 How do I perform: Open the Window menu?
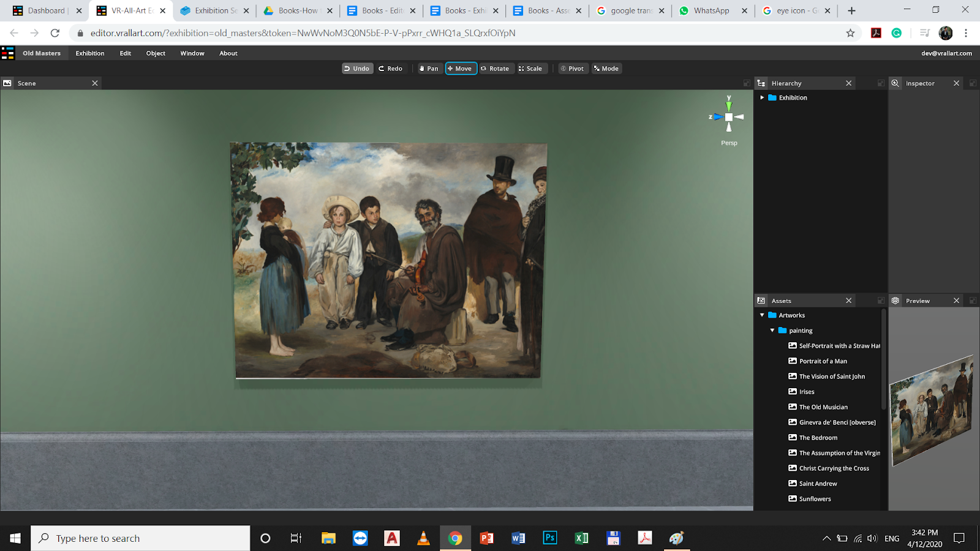click(x=192, y=53)
